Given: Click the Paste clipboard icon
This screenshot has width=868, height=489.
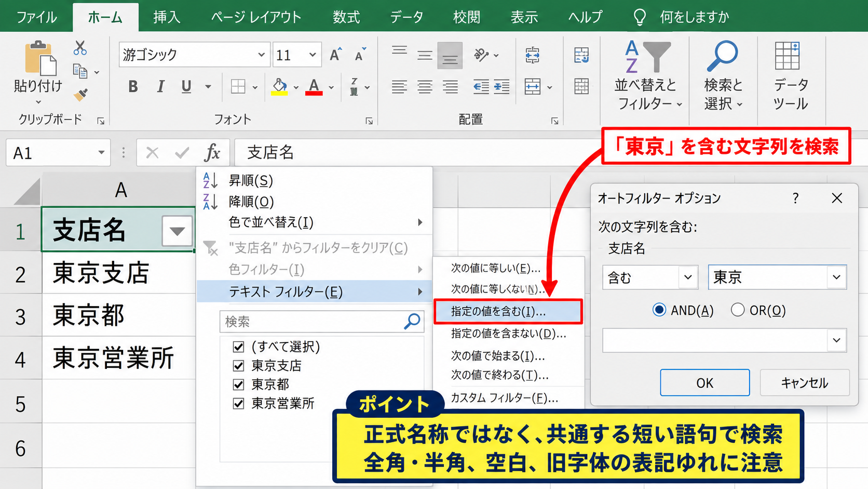Looking at the screenshot, I should [x=40, y=58].
